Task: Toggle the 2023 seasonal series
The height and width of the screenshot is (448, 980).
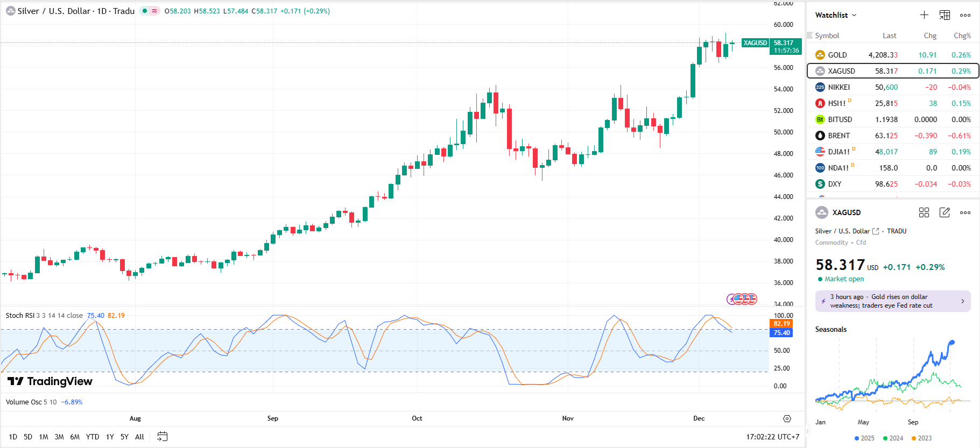Action: (x=921, y=438)
